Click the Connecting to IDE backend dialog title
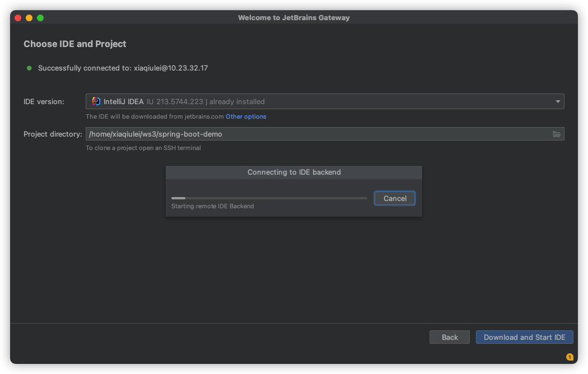 (294, 172)
